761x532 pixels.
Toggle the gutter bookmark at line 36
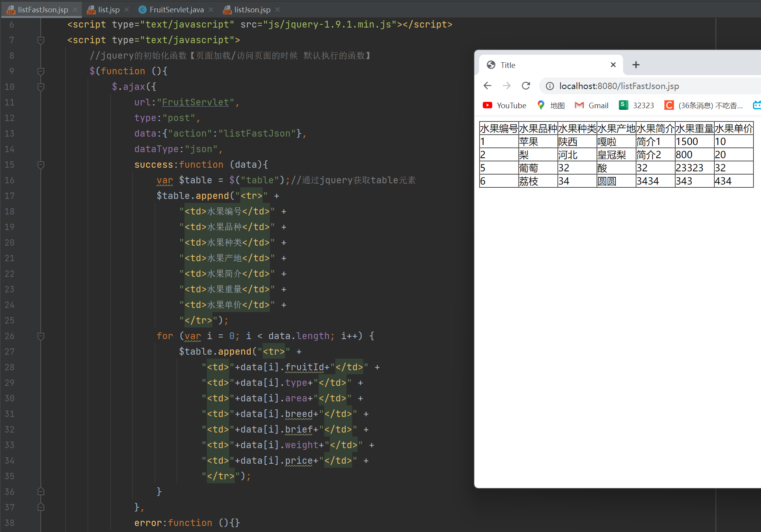pyautogui.click(x=40, y=491)
